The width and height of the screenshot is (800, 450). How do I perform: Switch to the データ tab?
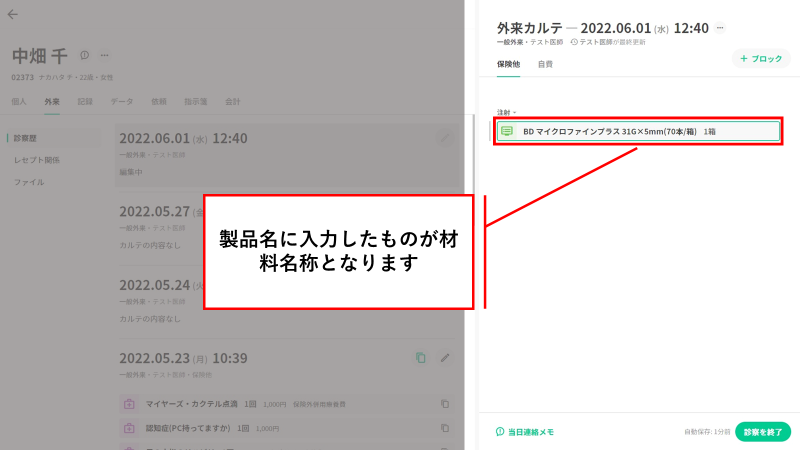point(122,102)
